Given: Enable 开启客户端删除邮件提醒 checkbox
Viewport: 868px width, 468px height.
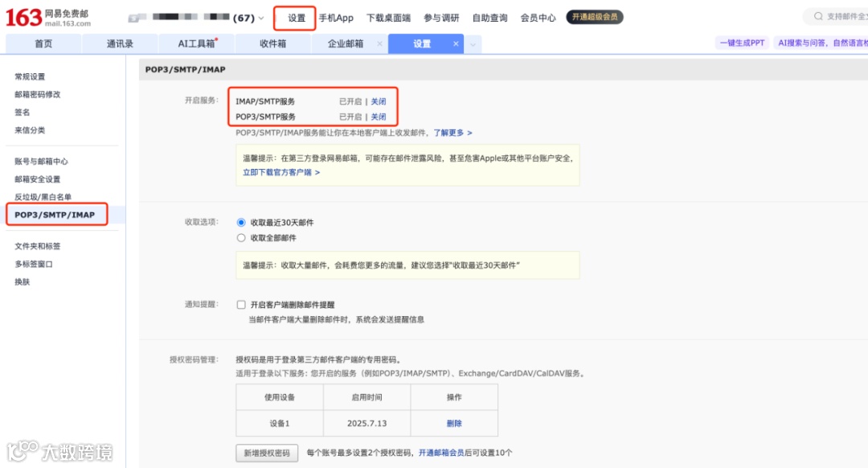Looking at the screenshot, I should pyautogui.click(x=241, y=305).
